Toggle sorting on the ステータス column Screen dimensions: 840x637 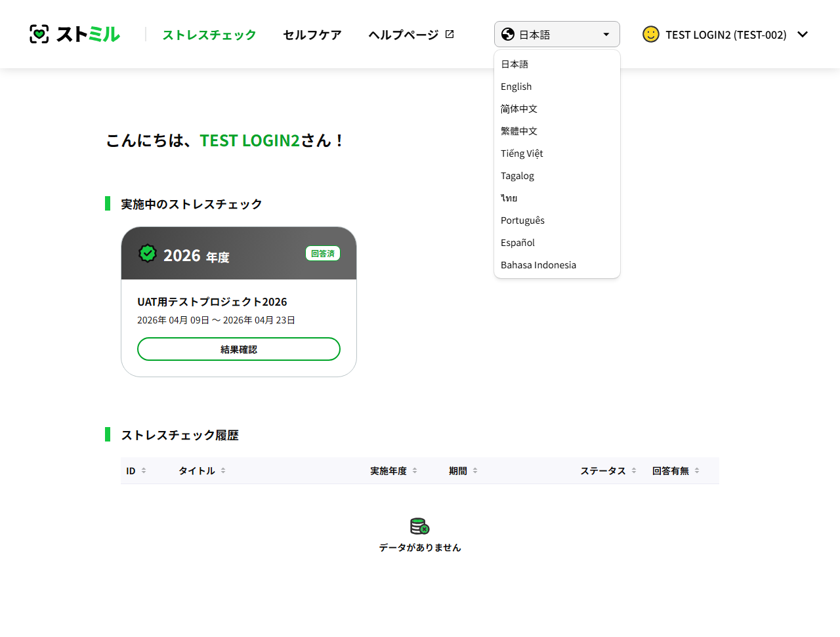tap(633, 470)
